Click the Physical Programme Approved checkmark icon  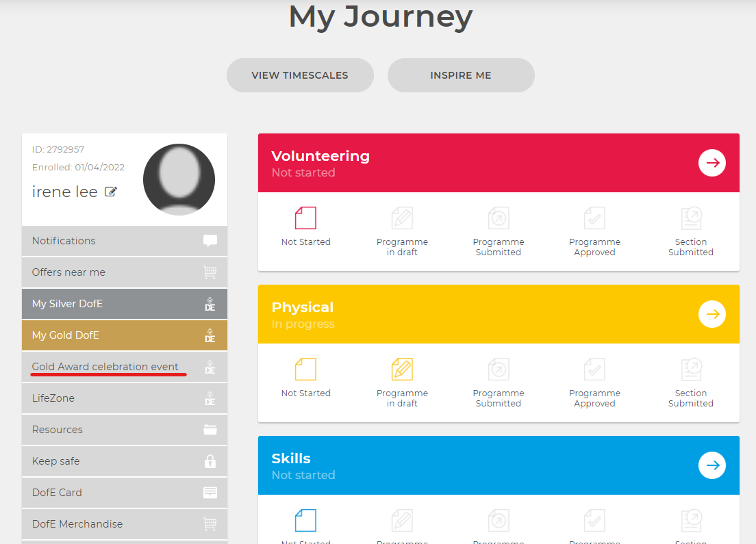pyautogui.click(x=594, y=369)
